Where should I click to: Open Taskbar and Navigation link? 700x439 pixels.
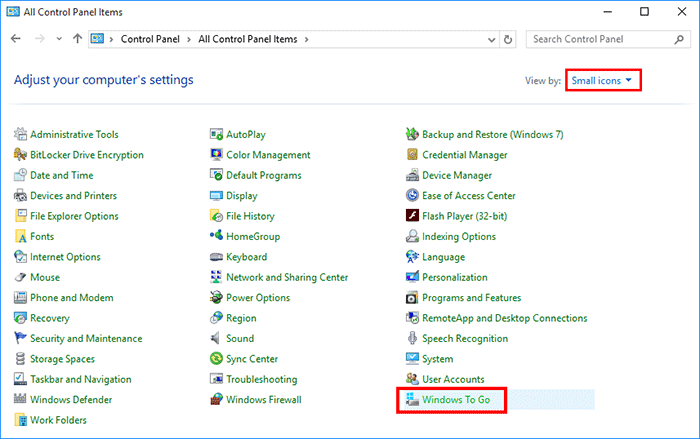pyautogui.click(x=81, y=379)
